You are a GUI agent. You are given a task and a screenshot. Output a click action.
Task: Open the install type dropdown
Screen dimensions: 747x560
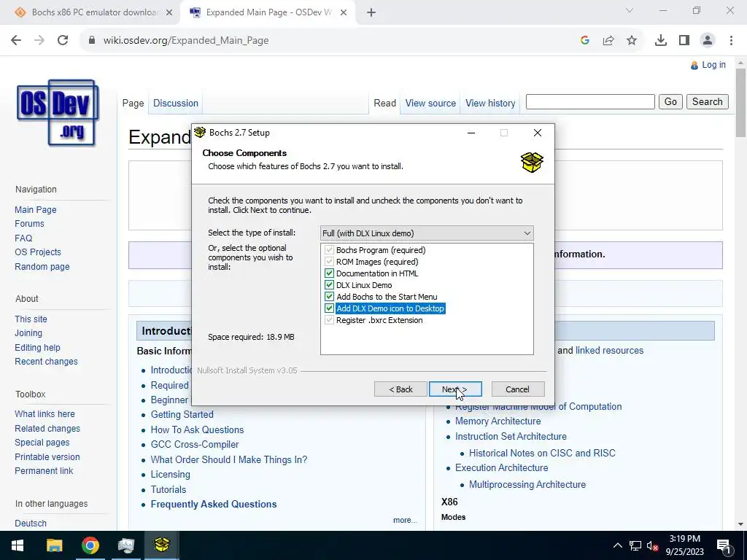[427, 233]
